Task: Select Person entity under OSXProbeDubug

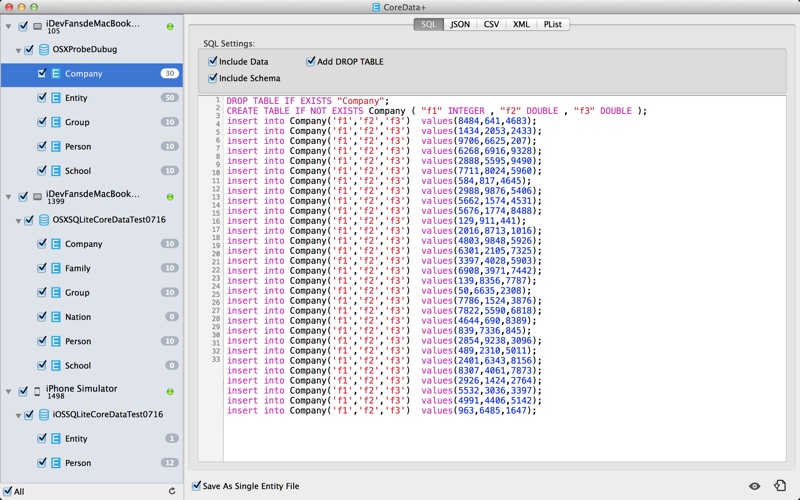Action: click(91, 146)
